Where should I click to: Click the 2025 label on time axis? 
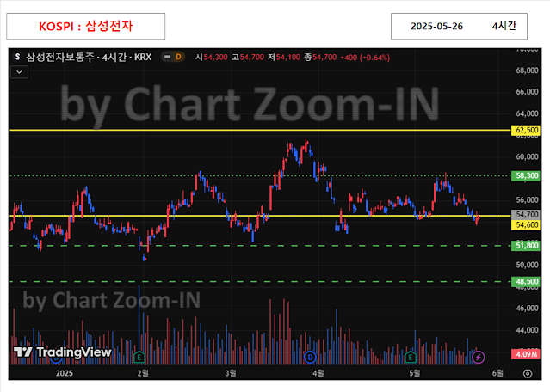click(x=65, y=373)
